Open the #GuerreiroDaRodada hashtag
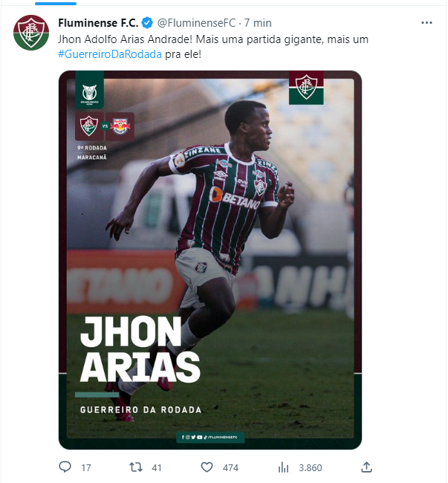 110,54
